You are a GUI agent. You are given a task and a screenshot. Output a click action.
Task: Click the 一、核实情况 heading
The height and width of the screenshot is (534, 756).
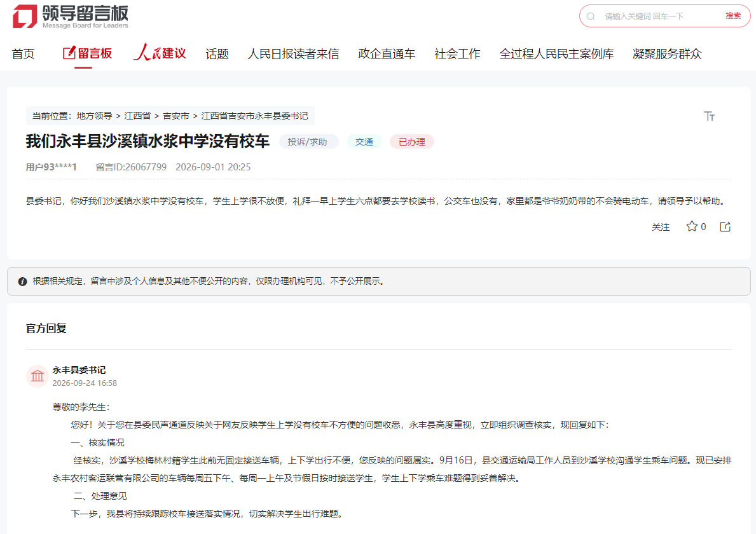(x=97, y=443)
